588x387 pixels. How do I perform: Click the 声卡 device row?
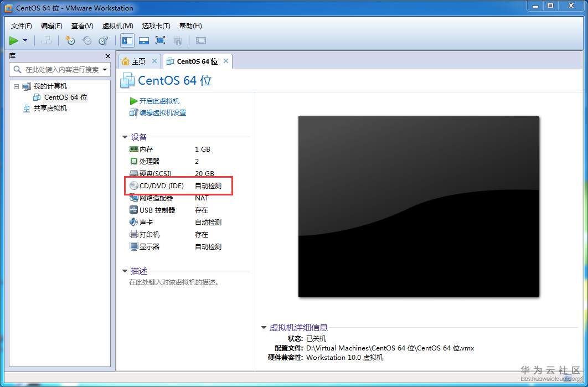(x=176, y=223)
